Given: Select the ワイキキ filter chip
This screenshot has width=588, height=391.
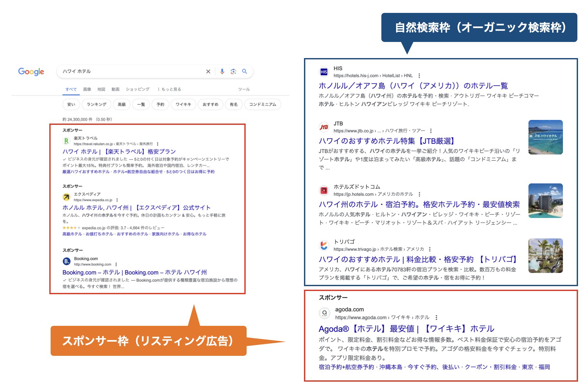Looking at the screenshot, I should (x=183, y=104).
